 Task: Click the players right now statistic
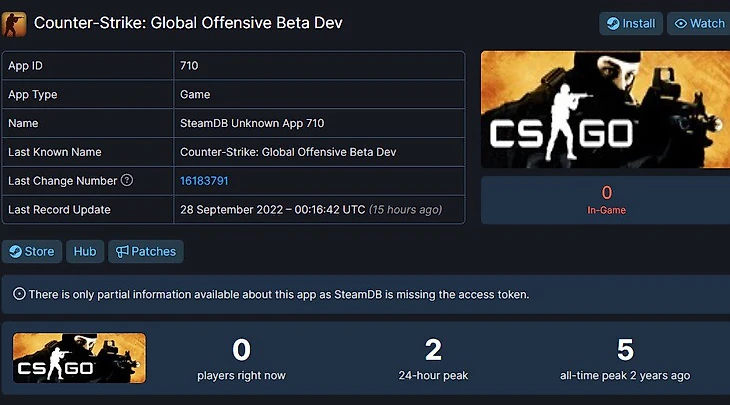coord(241,360)
